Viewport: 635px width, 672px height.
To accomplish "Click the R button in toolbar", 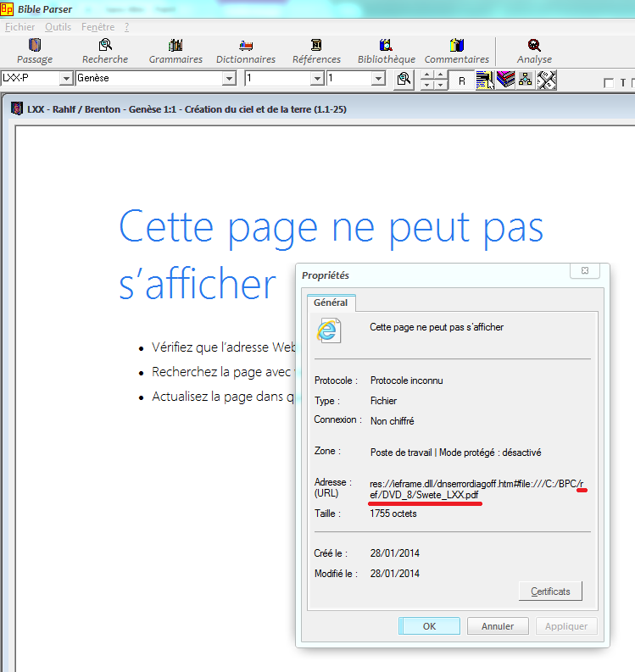I will pos(462,81).
